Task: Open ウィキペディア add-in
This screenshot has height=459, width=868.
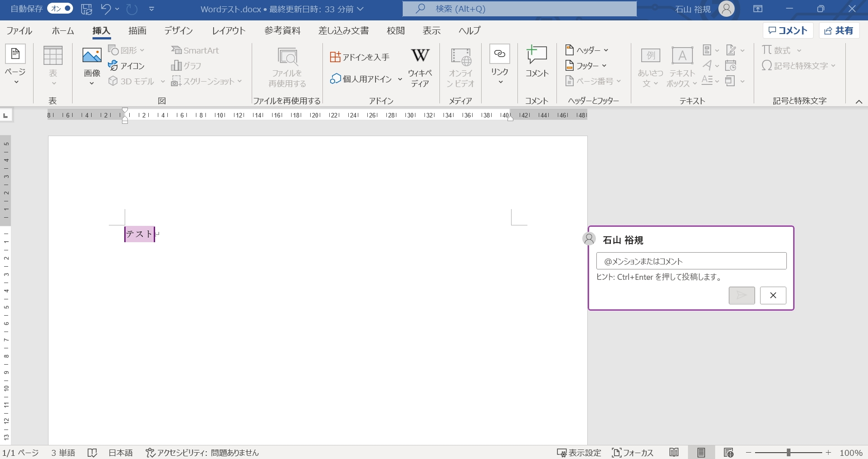Action: 420,67
